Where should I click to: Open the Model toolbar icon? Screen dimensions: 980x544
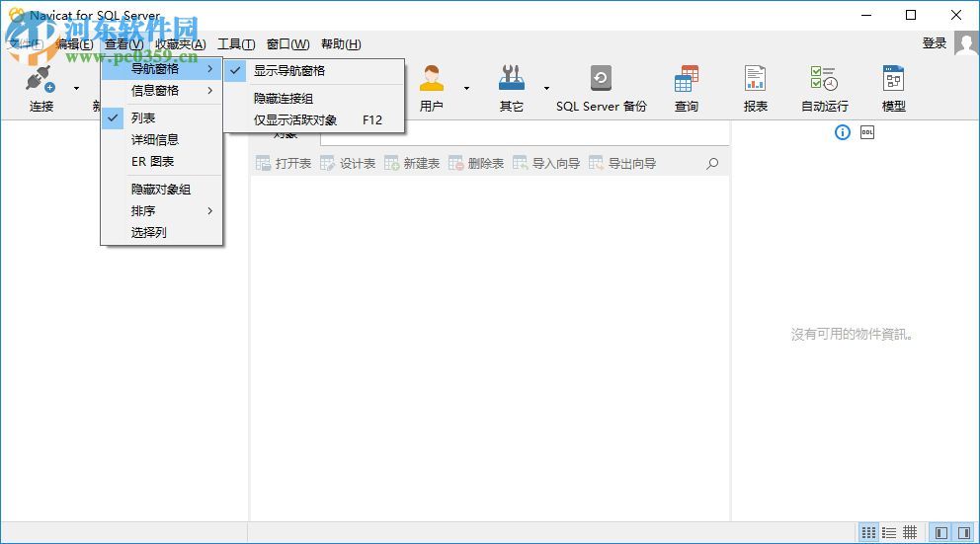pyautogui.click(x=893, y=78)
